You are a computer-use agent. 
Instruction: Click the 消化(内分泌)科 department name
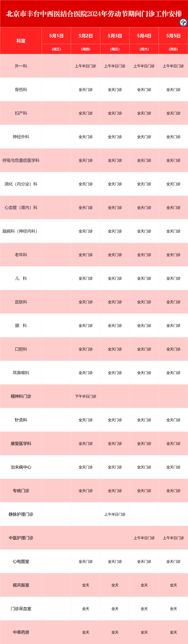pos(21,184)
